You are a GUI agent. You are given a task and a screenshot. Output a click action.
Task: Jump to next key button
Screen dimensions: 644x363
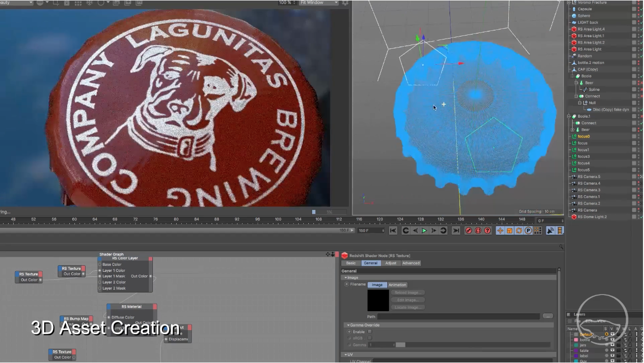point(443,231)
